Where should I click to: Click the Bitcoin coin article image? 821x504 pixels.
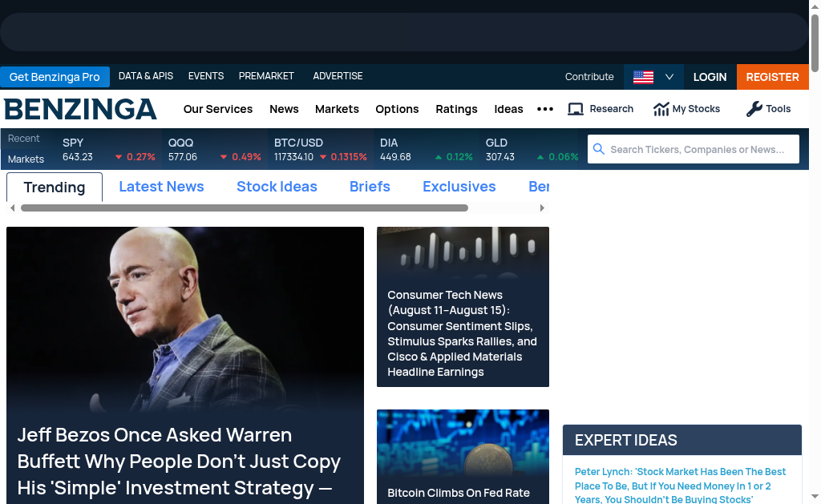[x=463, y=444]
